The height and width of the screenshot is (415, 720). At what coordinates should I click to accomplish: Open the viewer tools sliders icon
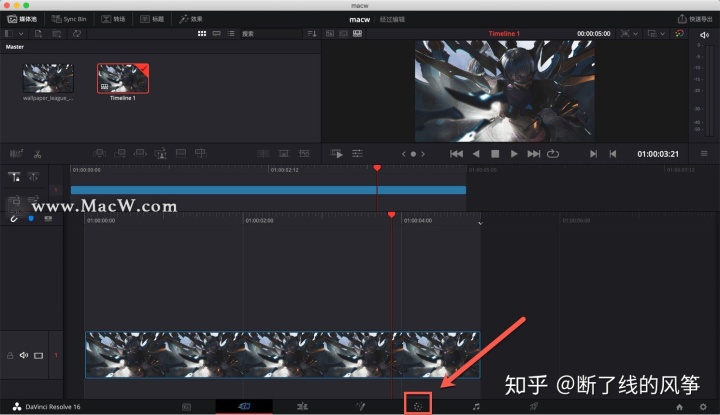[357, 154]
